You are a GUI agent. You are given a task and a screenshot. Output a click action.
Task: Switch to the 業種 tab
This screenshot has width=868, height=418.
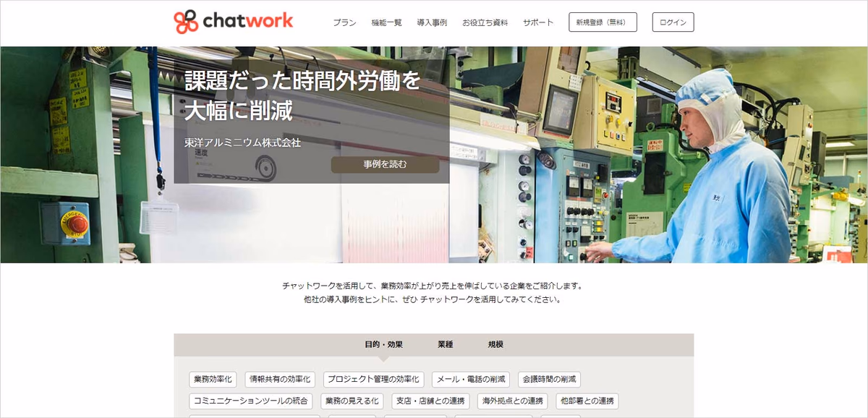(x=446, y=344)
